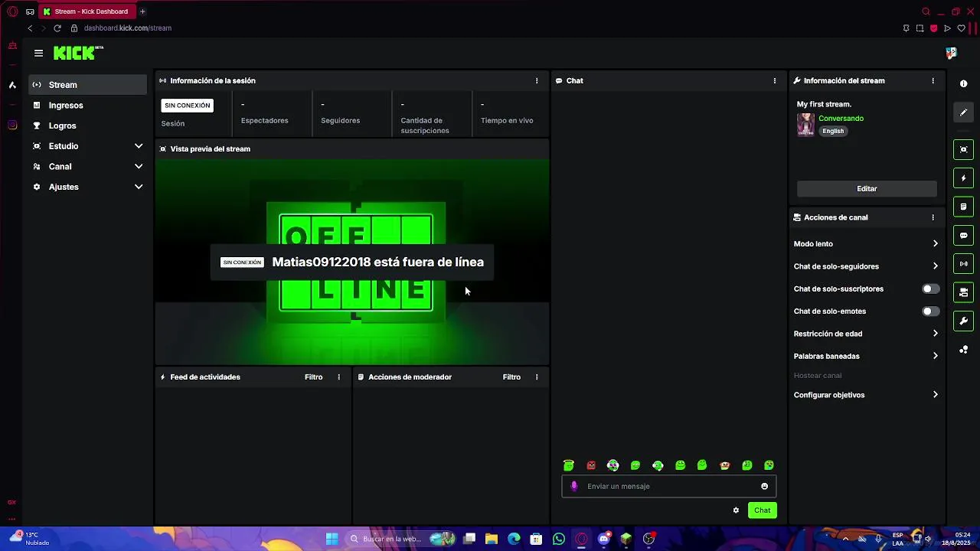Click the user avatar in top right

[951, 53]
